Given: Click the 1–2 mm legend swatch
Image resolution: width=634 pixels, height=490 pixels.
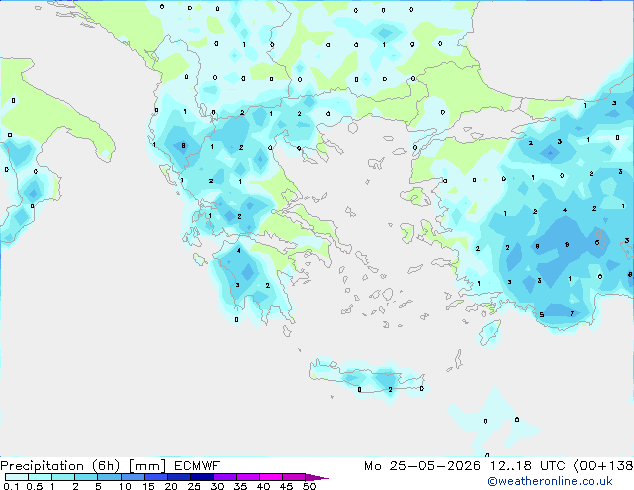Looking at the screenshot, I should point(63,477).
